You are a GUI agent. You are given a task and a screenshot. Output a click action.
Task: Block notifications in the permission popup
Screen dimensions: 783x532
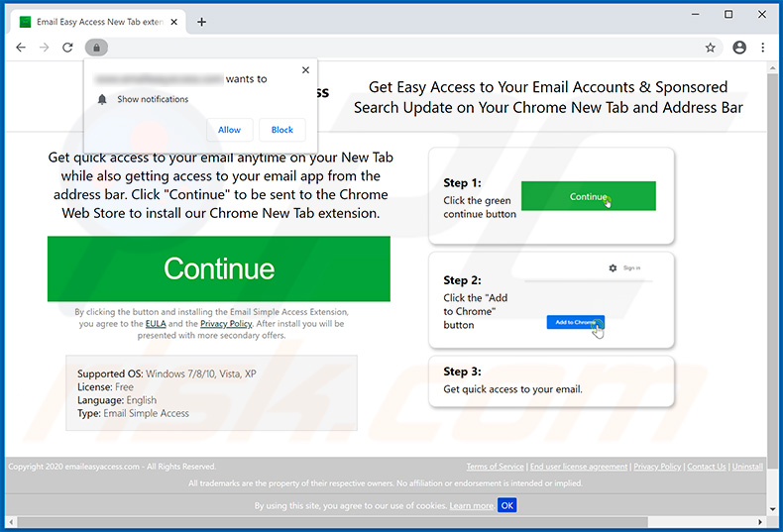coord(282,130)
